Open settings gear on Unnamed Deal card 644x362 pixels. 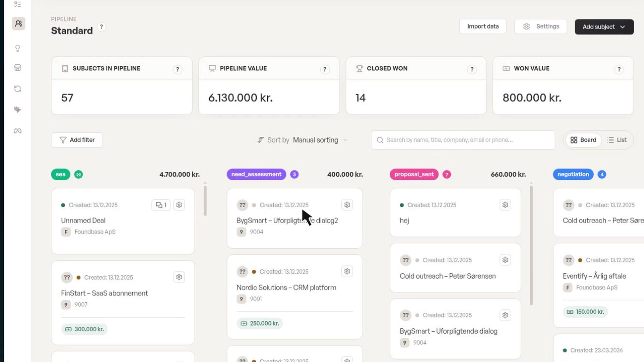pyautogui.click(x=179, y=205)
